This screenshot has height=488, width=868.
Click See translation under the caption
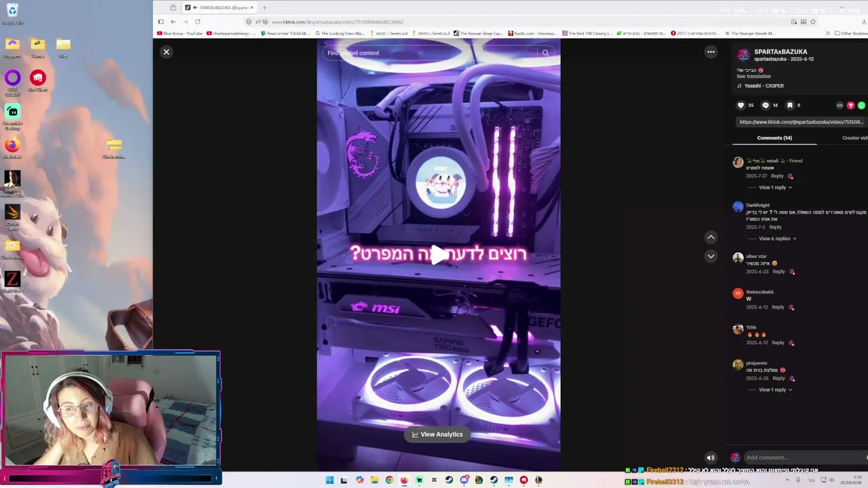click(x=753, y=77)
